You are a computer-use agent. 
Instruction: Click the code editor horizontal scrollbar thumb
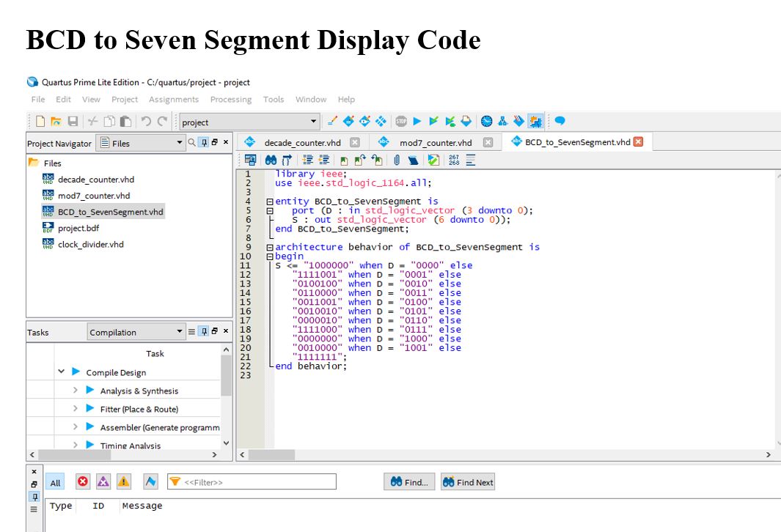tap(271, 454)
